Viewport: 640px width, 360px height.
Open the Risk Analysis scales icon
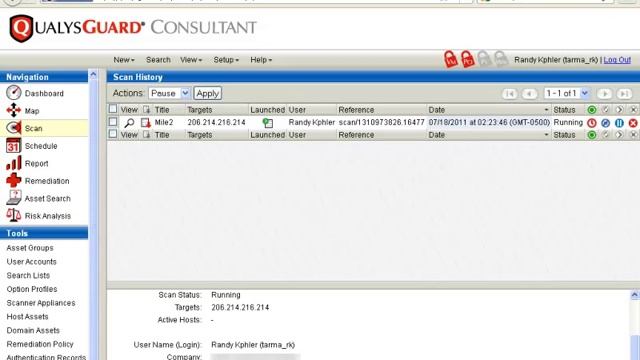pos(13,215)
